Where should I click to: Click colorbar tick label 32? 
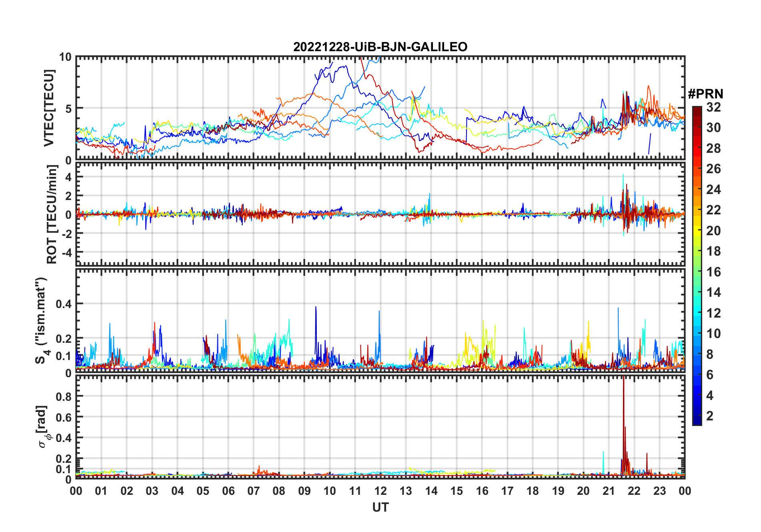pyautogui.click(x=713, y=107)
